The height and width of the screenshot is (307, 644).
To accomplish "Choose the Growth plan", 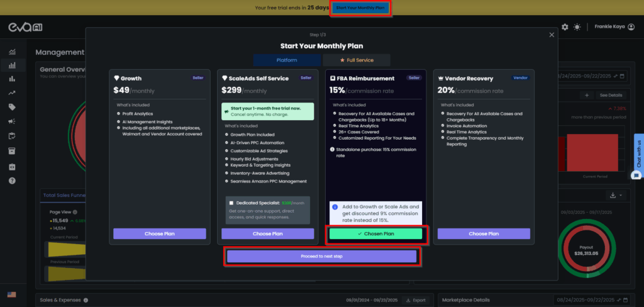I will [160, 233].
